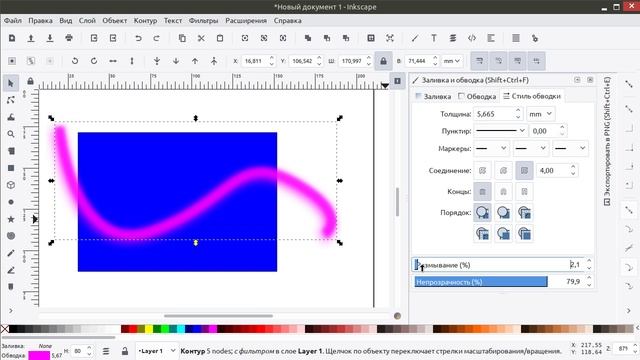Click the Print icon in toolbar

pos(69,38)
